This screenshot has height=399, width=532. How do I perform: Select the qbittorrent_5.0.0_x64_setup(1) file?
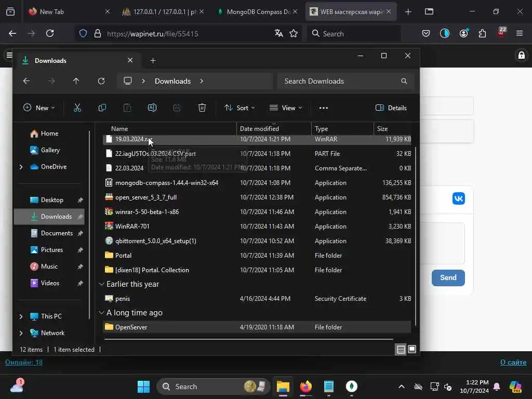click(x=257, y=241)
